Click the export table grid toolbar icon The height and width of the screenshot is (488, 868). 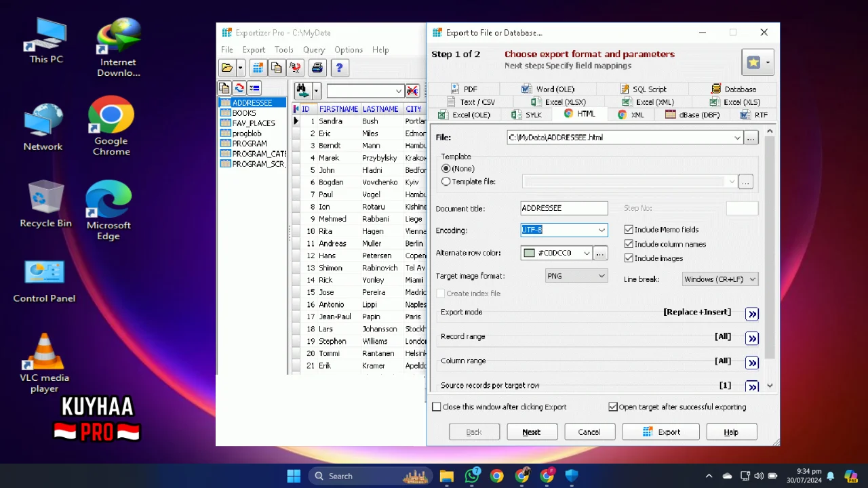click(x=258, y=68)
